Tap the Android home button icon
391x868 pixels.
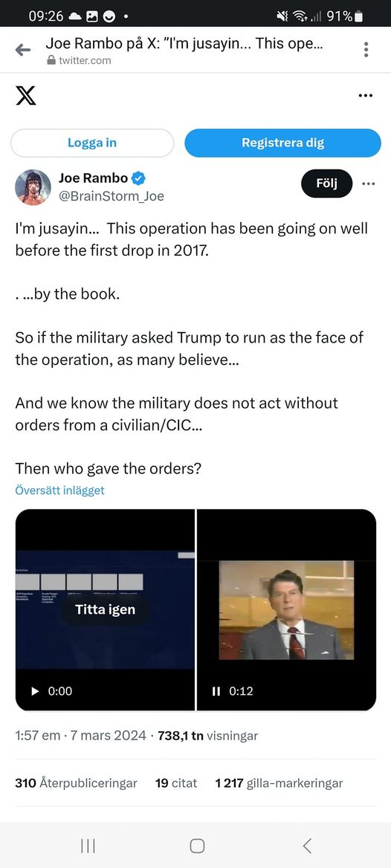(196, 845)
